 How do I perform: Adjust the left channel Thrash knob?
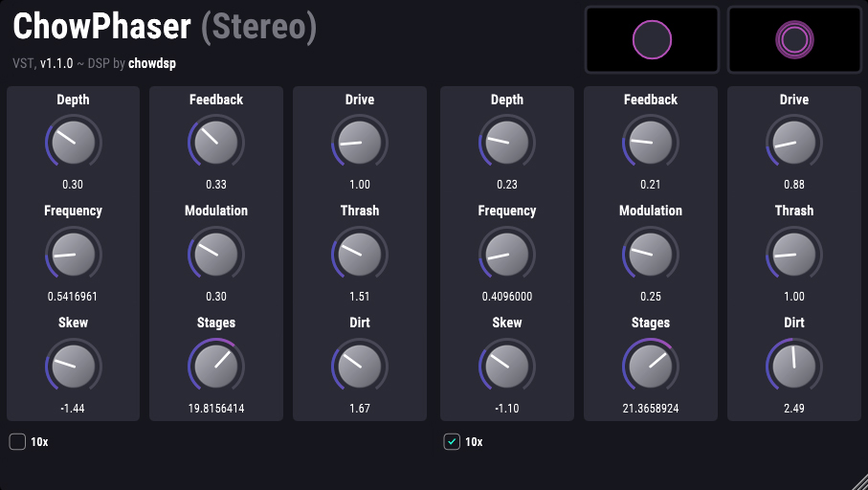click(x=359, y=255)
